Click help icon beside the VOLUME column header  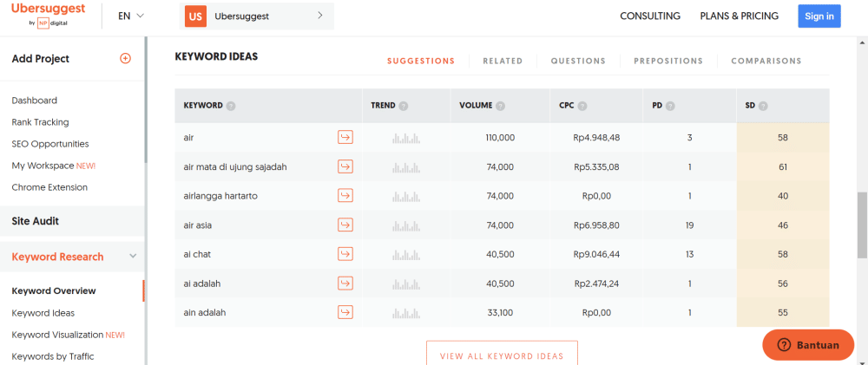[x=500, y=106]
